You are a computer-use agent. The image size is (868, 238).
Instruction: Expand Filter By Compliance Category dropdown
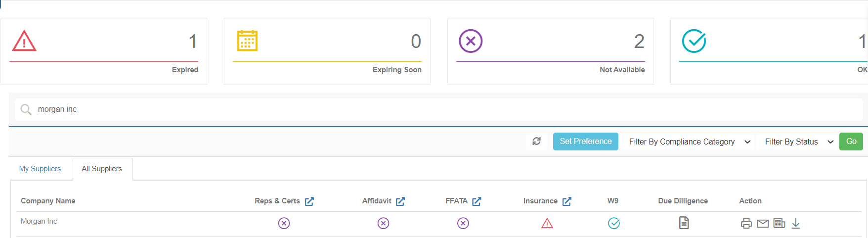tap(690, 142)
